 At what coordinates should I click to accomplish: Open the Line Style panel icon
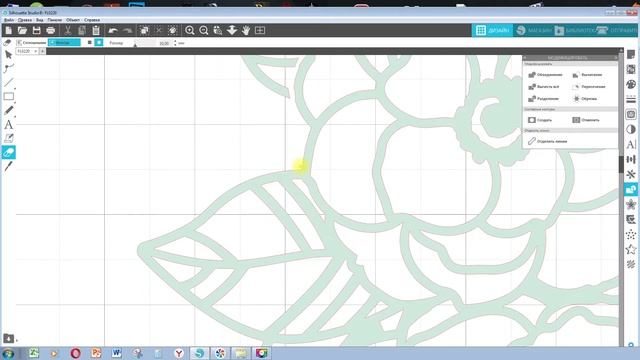(631, 99)
